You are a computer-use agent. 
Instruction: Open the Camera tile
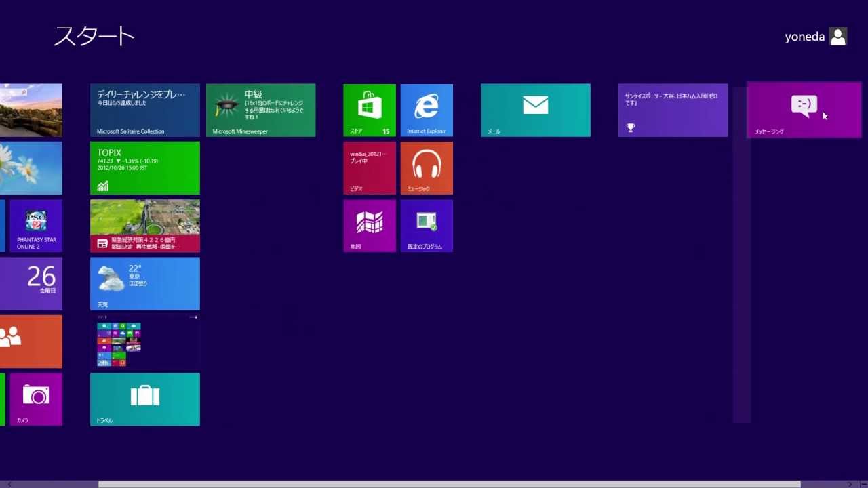[35, 399]
